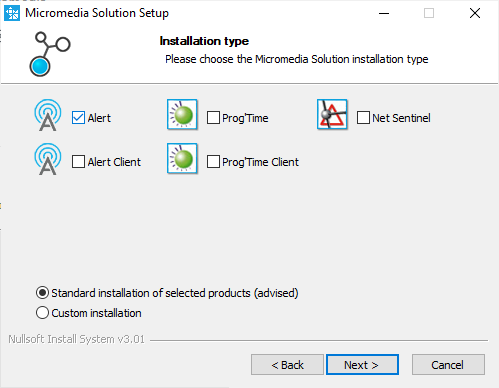Click the Prog'Time green orb icon
The height and width of the screenshot is (388, 499).
point(182,114)
